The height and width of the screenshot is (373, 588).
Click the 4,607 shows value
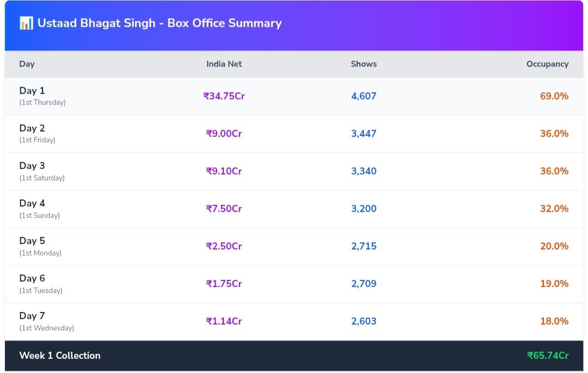364,96
